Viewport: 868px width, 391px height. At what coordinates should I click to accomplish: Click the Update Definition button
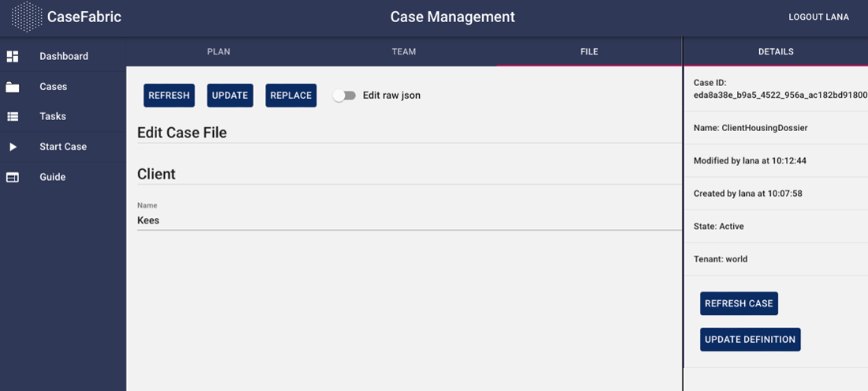(750, 340)
